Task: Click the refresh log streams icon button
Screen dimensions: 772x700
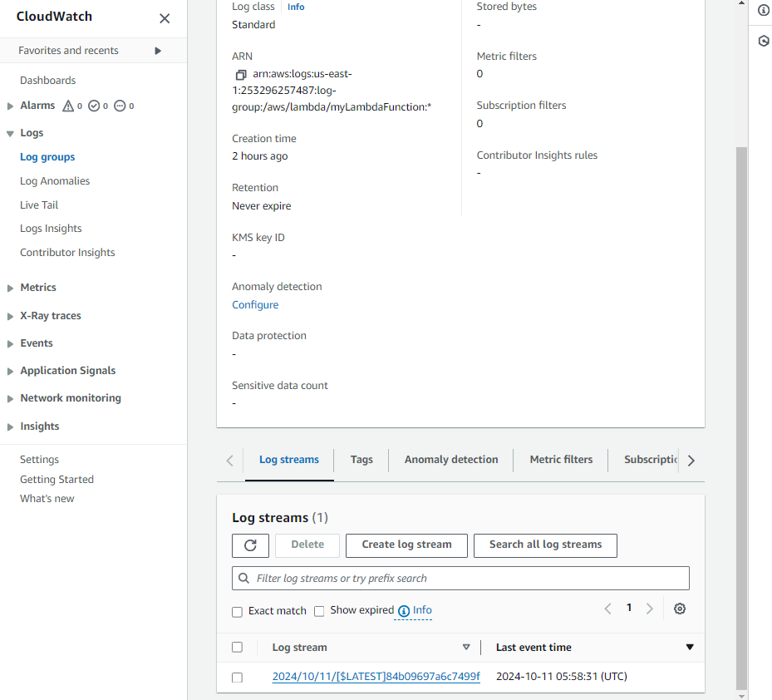Action: 250,545
